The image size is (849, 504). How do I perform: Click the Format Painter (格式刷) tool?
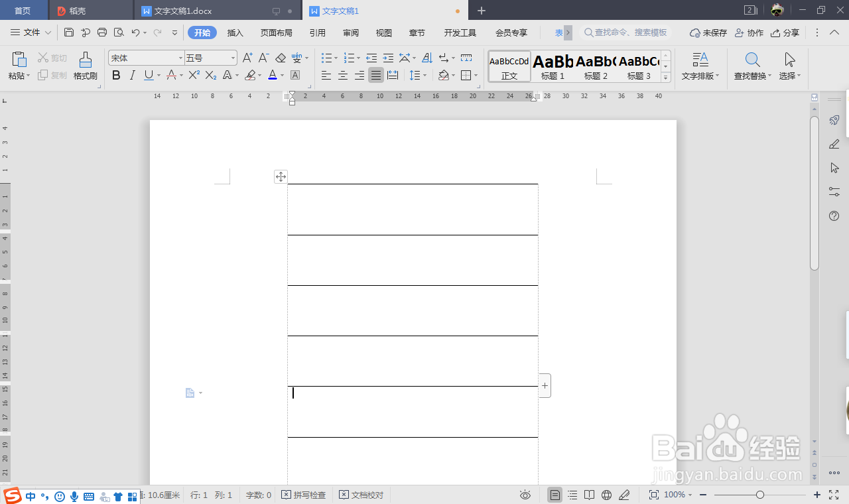86,66
